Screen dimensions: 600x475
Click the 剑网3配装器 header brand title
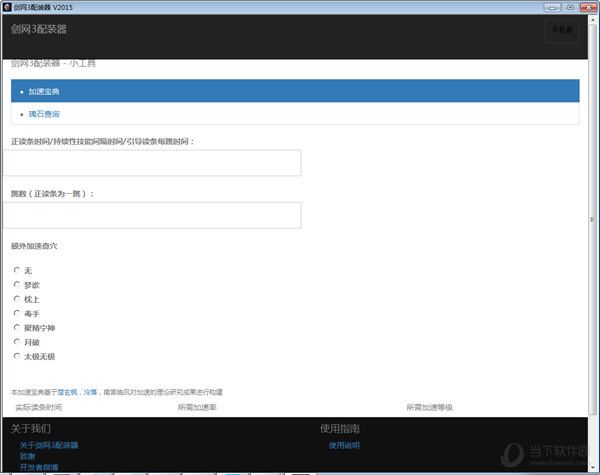point(39,29)
